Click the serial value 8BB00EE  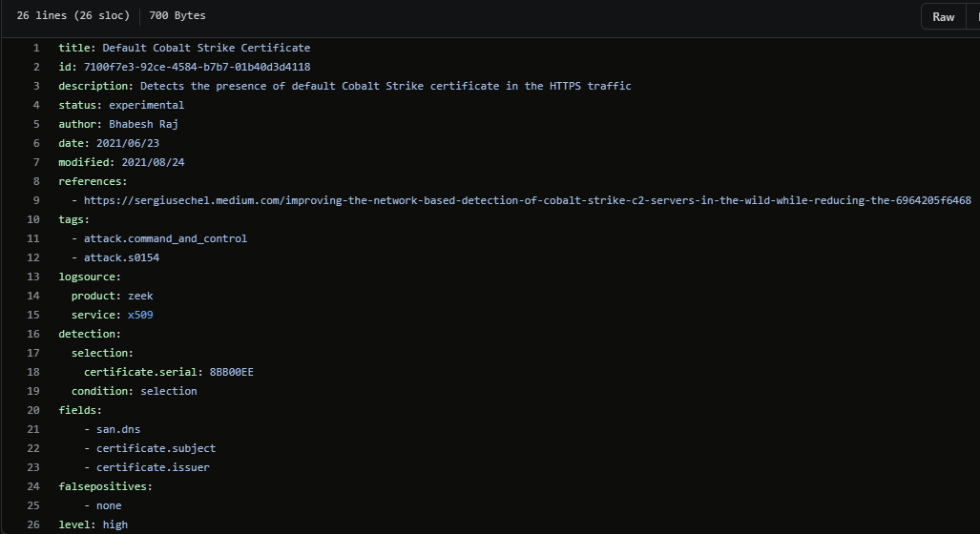pyautogui.click(x=231, y=372)
